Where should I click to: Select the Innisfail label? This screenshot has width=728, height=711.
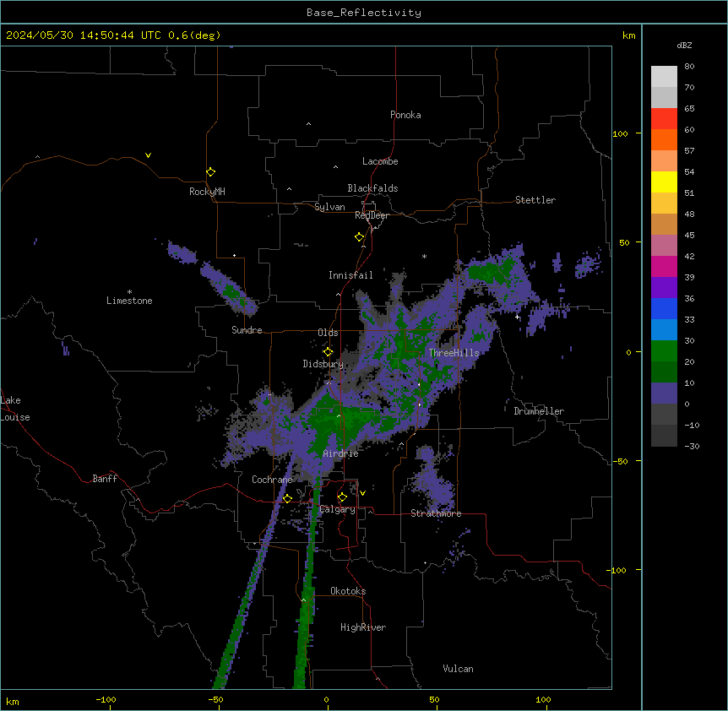click(x=350, y=275)
